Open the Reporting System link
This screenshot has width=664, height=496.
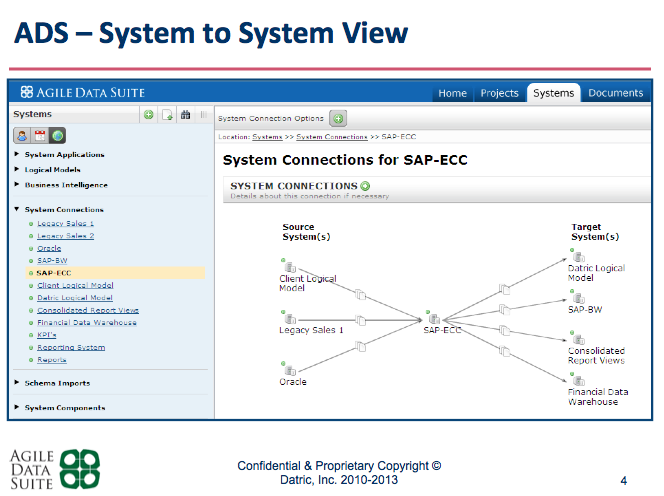[71, 347]
